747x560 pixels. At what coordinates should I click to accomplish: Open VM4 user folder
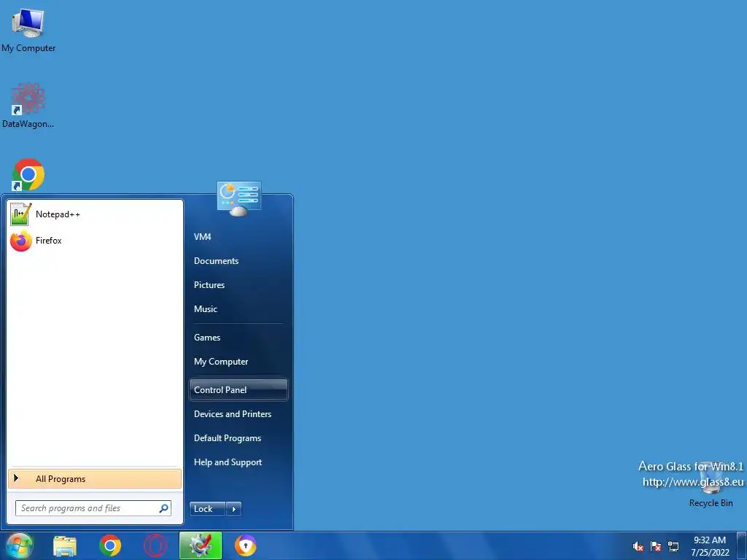tap(239, 237)
